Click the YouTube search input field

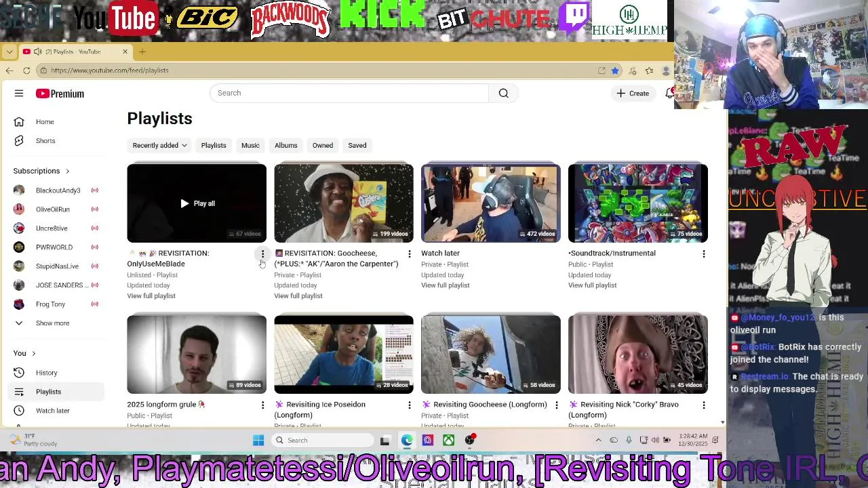click(x=349, y=93)
